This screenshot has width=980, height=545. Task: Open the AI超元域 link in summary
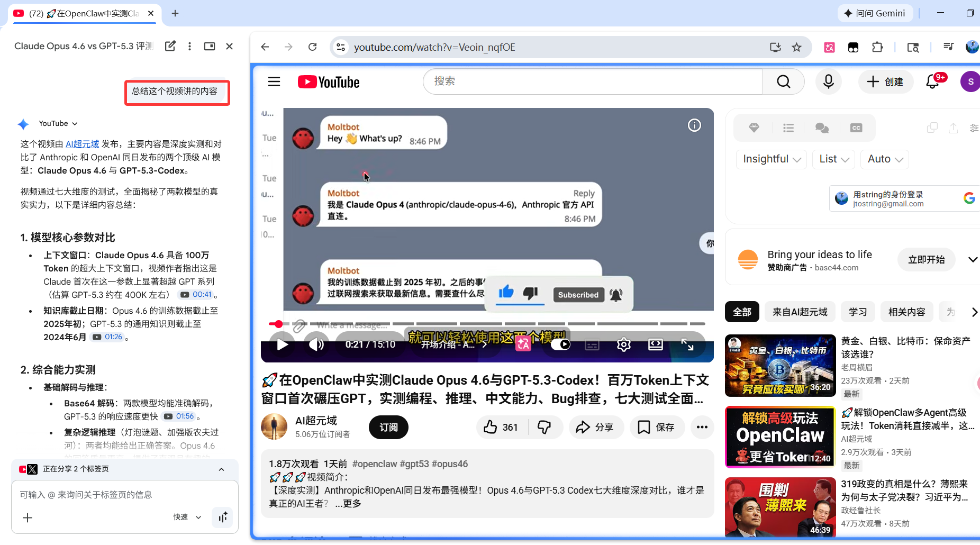click(x=82, y=144)
